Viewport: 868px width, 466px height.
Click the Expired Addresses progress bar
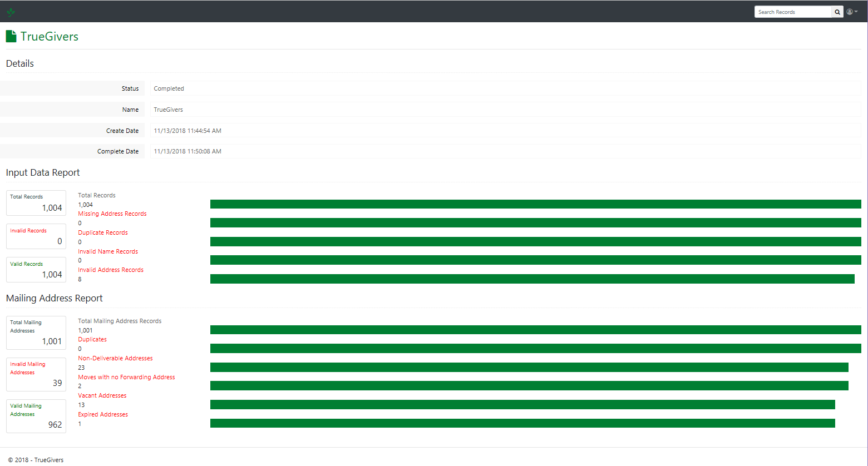point(522,423)
